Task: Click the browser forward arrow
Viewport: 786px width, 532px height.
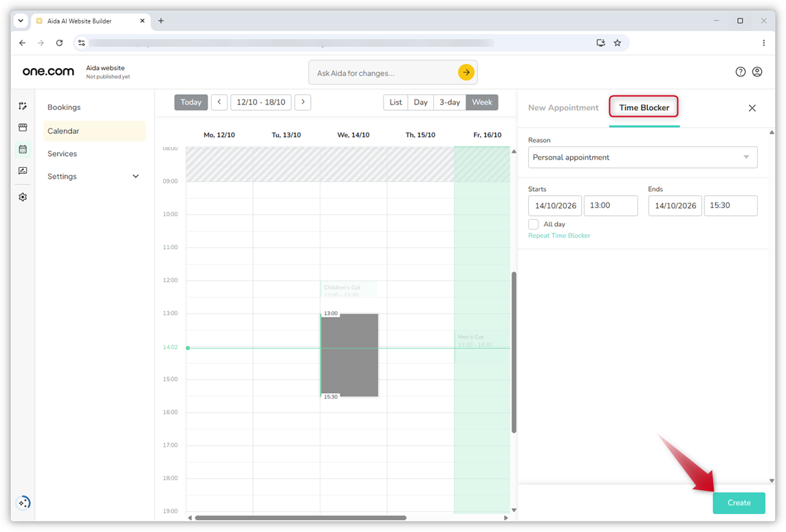Action: click(x=41, y=43)
